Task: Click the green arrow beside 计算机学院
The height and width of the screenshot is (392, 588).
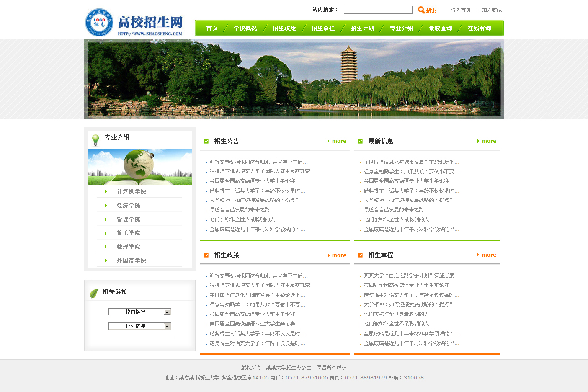Action: 106,191
